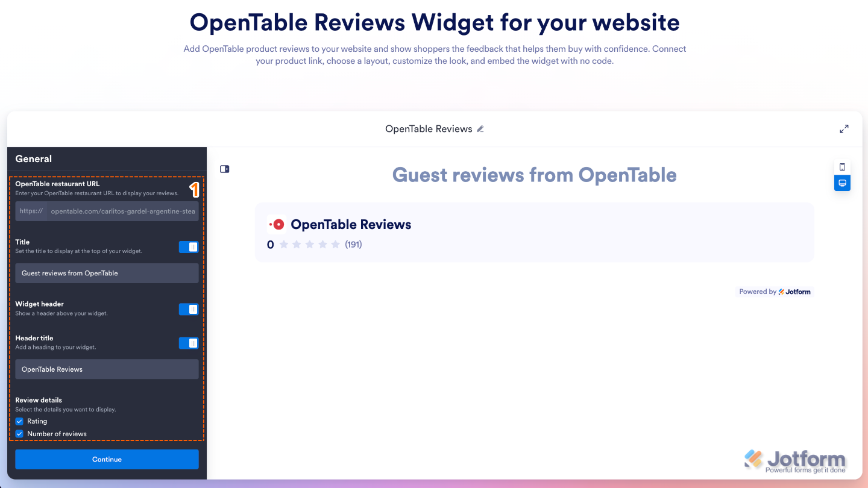Click the star rating row in the preview
The image size is (868, 488).
click(x=310, y=245)
